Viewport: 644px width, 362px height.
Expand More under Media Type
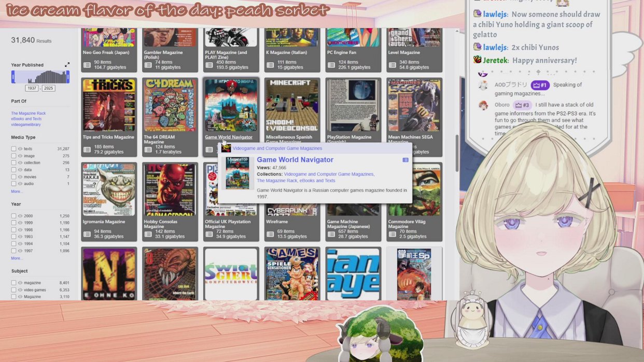coord(17,192)
